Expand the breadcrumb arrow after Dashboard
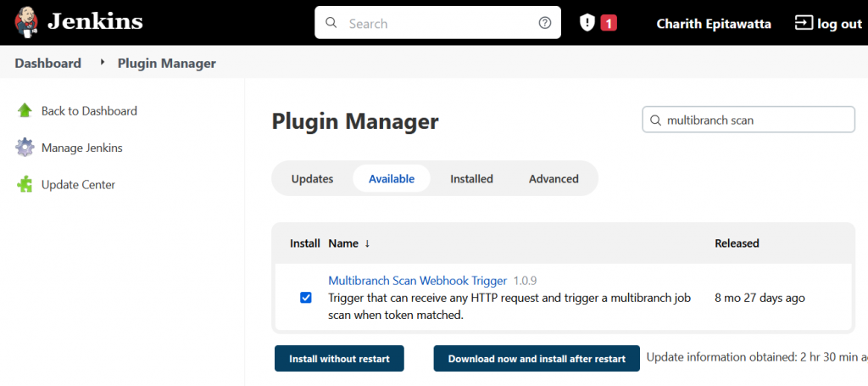 [x=102, y=63]
